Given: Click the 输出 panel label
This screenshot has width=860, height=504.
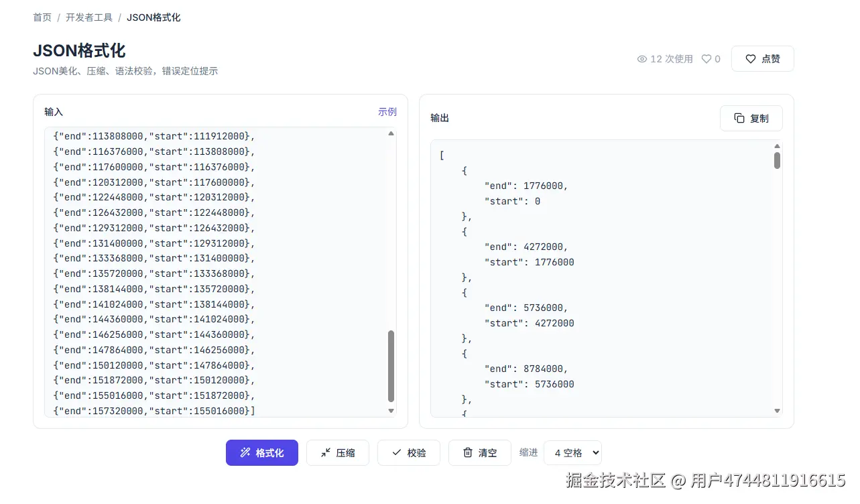Looking at the screenshot, I should [x=440, y=118].
